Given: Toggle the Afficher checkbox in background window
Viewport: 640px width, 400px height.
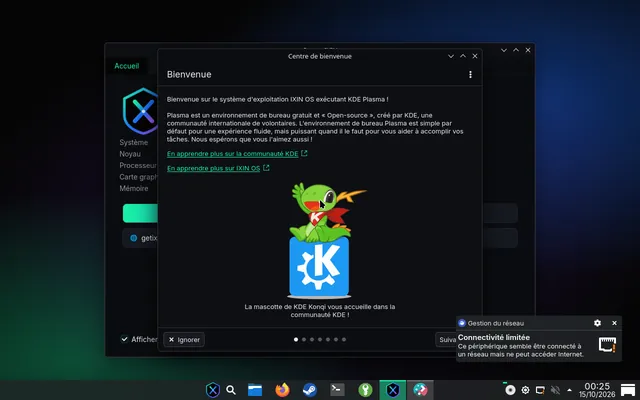Looking at the screenshot, I should pos(124,339).
